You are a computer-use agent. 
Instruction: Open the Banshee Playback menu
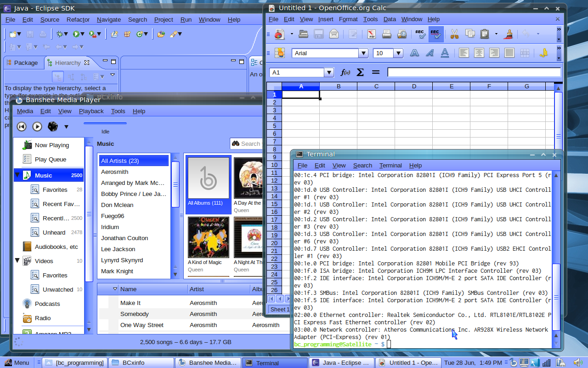[x=91, y=111]
